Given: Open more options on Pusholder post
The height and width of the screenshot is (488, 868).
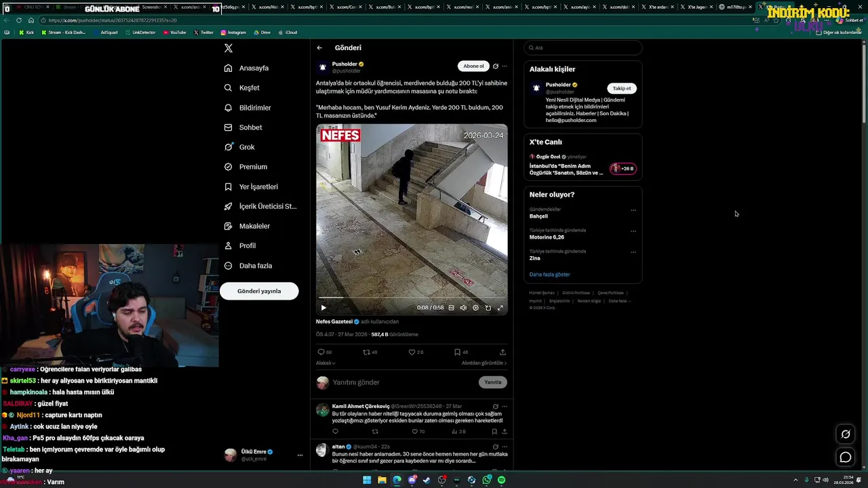Looking at the screenshot, I should tap(504, 66).
